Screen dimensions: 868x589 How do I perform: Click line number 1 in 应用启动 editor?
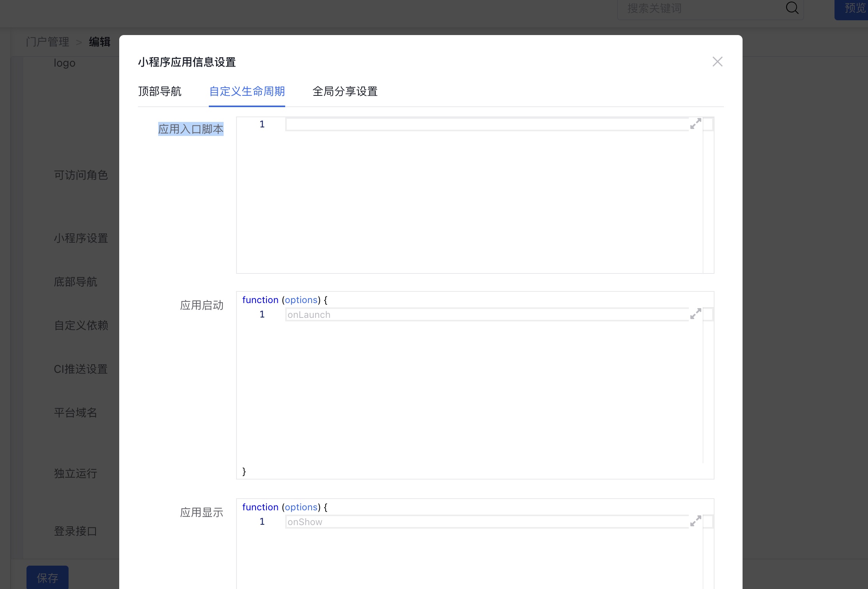pos(262,314)
